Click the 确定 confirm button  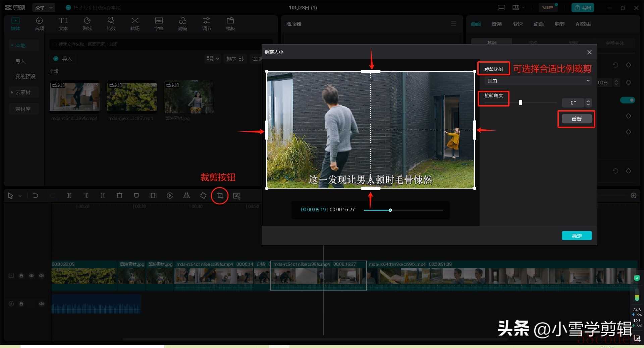(x=577, y=236)
